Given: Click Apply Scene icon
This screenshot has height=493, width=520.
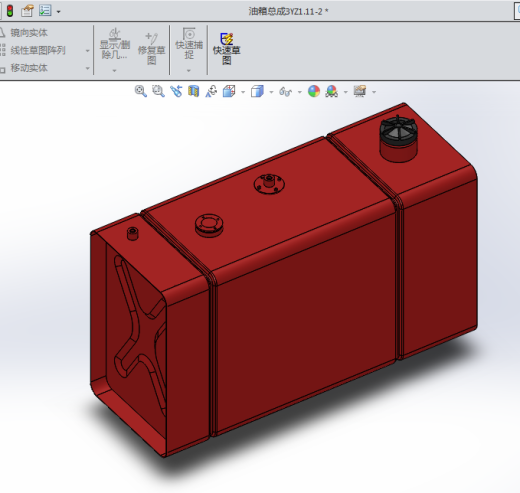Looking at the screenshot, I should pos(332,91).
